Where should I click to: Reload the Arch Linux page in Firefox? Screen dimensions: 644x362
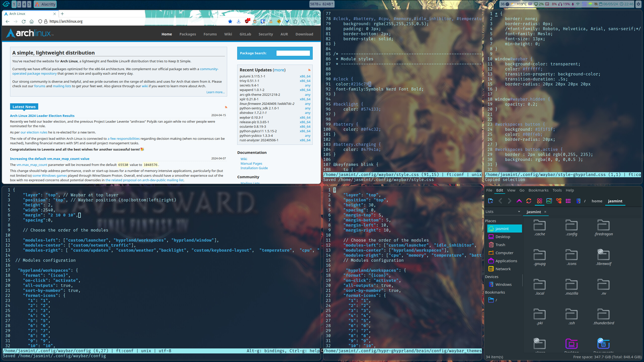(24, 21)
